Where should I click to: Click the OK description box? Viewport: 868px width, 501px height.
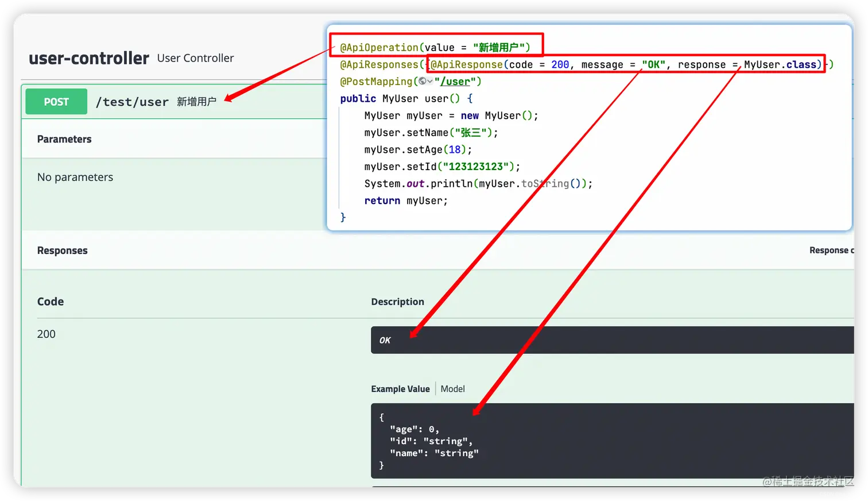(613, 340)
